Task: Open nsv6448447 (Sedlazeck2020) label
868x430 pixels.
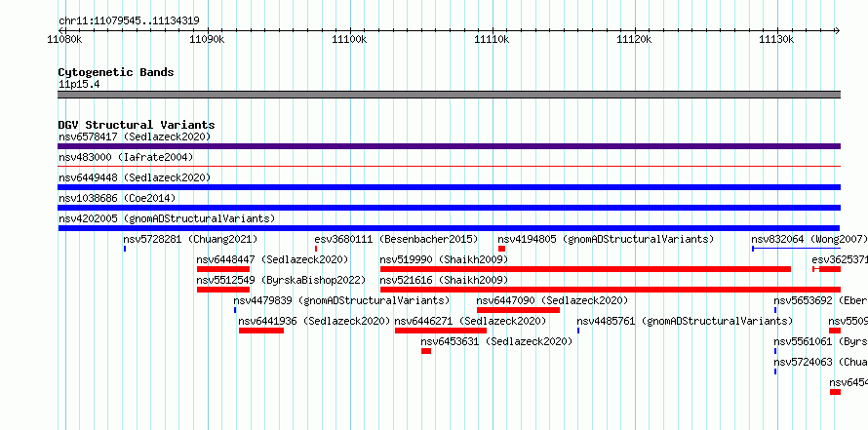Action: pyautogui.click(x=272, y=259)
